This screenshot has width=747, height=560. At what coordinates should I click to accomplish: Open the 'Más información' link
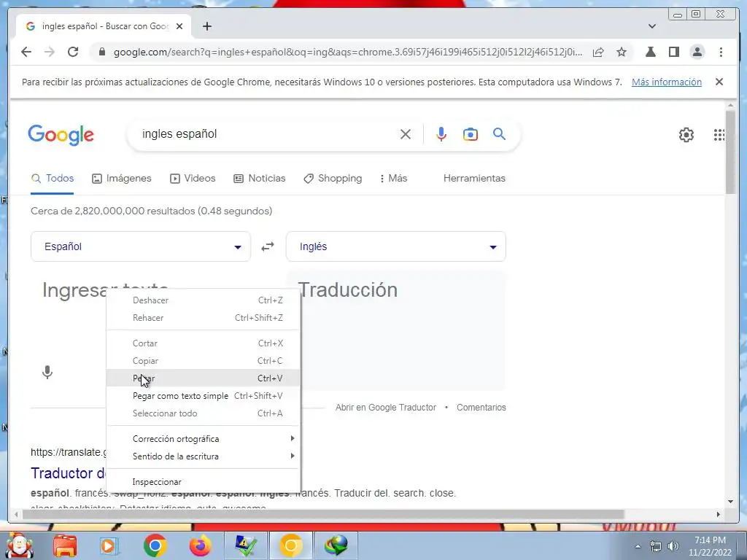(x=667, y=82)
